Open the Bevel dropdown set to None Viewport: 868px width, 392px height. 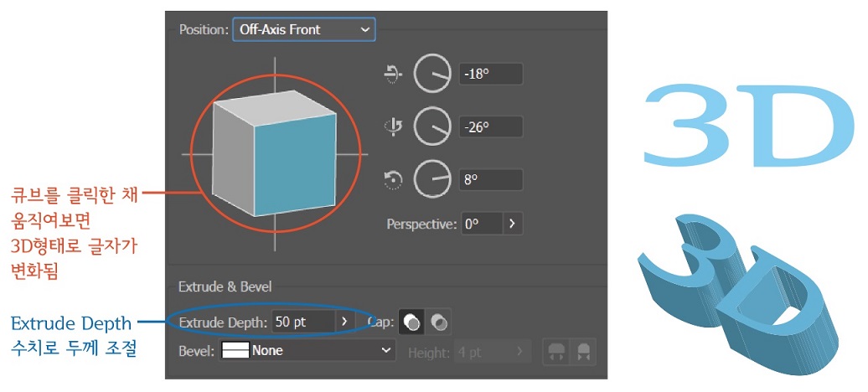point(307,350)
